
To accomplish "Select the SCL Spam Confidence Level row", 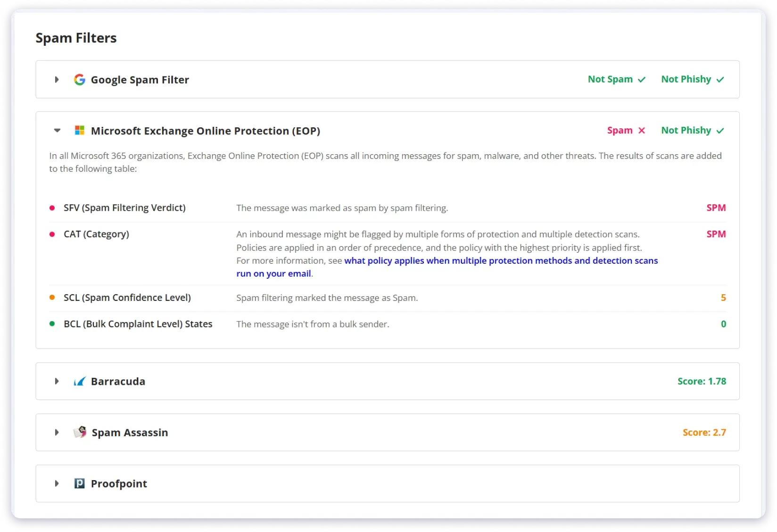I will pos(127,298).
